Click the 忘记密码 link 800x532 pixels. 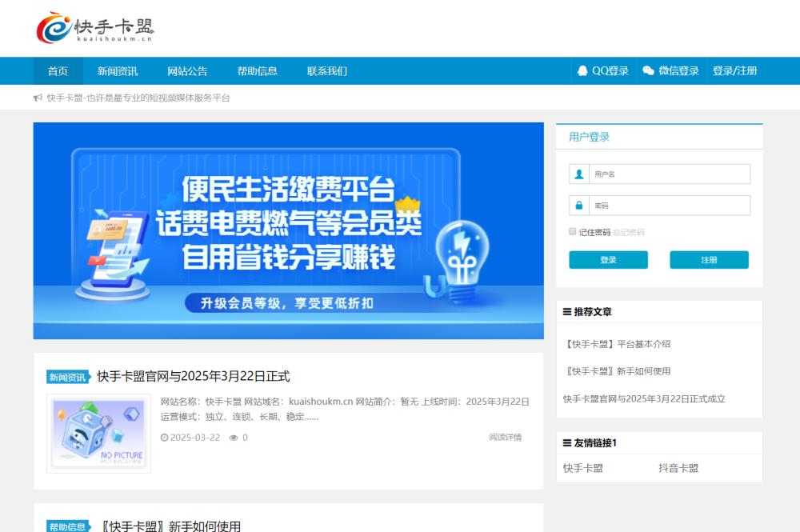[x=629, y=233]
